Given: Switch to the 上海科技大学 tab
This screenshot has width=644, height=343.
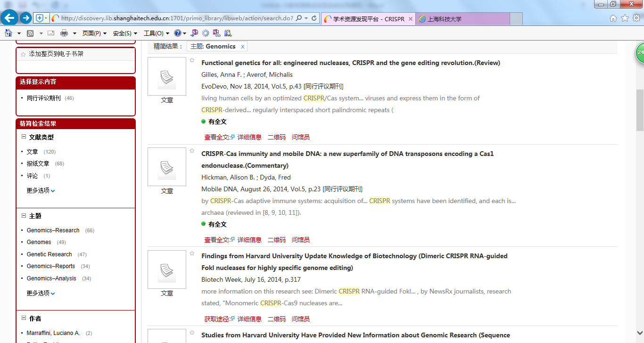Looking at the screenshot, I should 462,19.
